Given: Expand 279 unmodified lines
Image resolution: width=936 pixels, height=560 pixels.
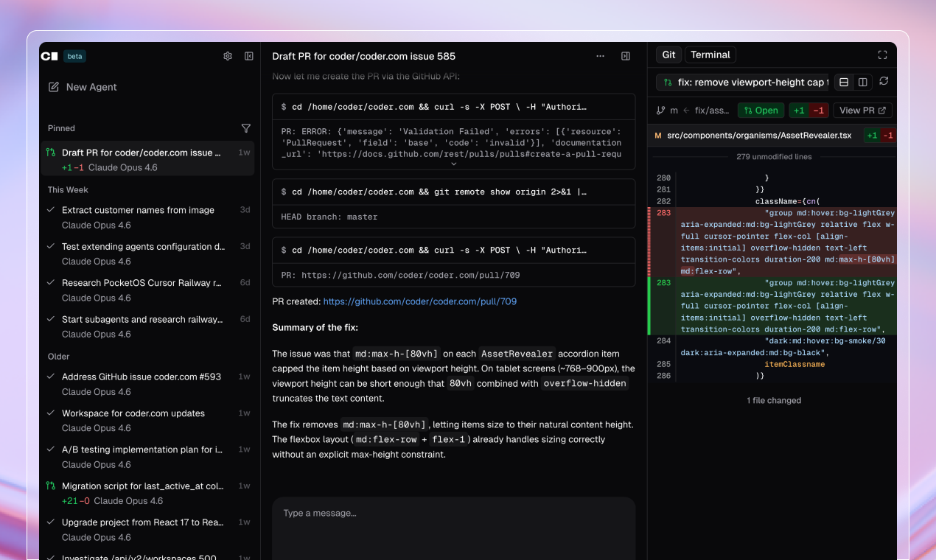Looking at the screenshot, I should pos(773,157).
